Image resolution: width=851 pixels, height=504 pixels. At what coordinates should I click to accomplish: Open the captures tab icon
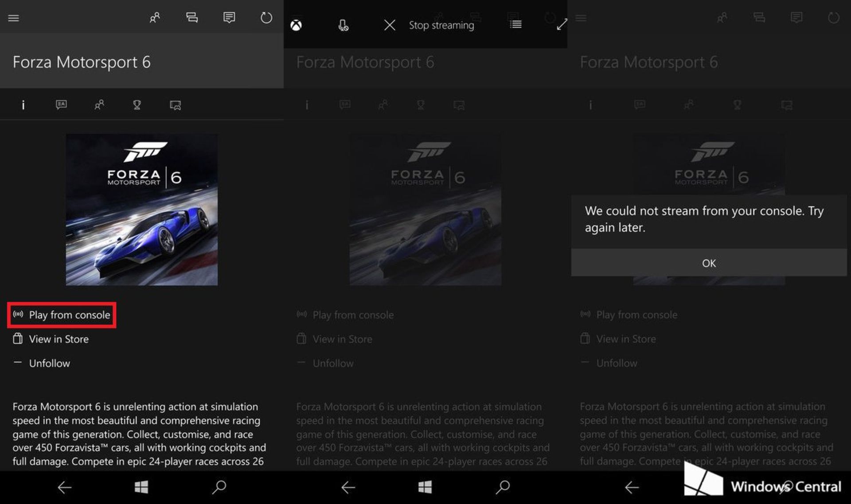pos(176,105)
